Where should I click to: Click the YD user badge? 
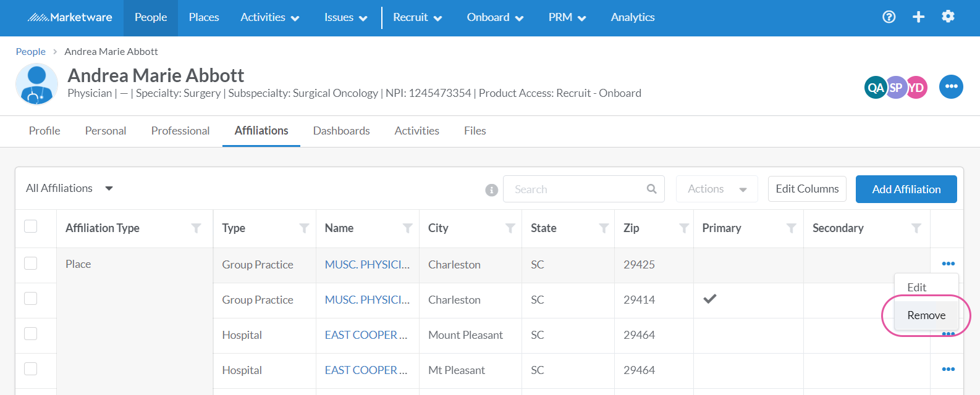click(916, 88)
